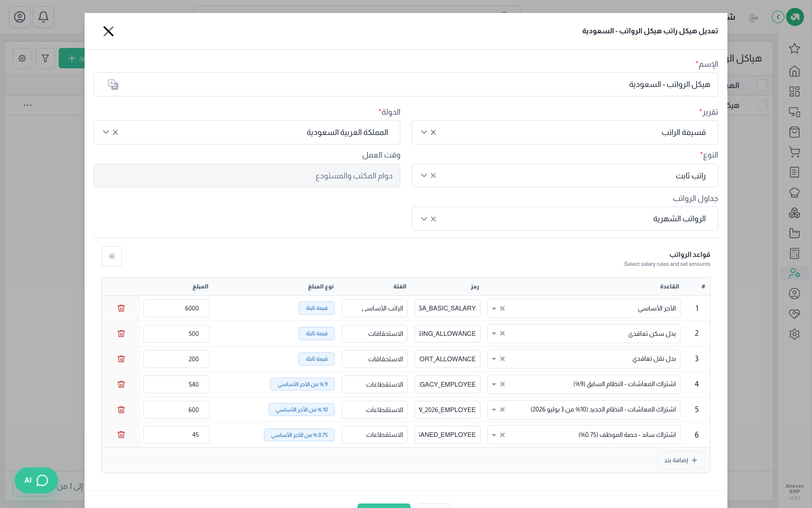This screenshot has height=508, width=812.
Task: Go to home icon in sidebar
Action: (x=795, y=71)
